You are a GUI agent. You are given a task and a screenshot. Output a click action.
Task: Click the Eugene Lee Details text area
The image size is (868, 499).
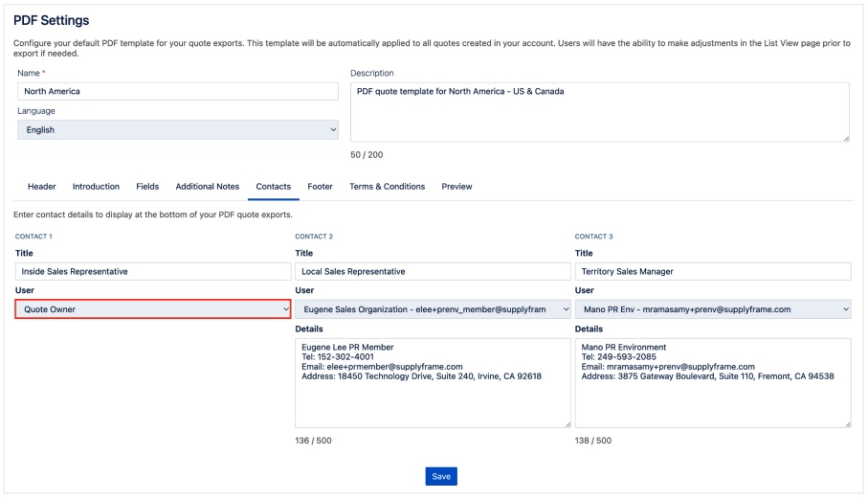click(x=434, y=382)
